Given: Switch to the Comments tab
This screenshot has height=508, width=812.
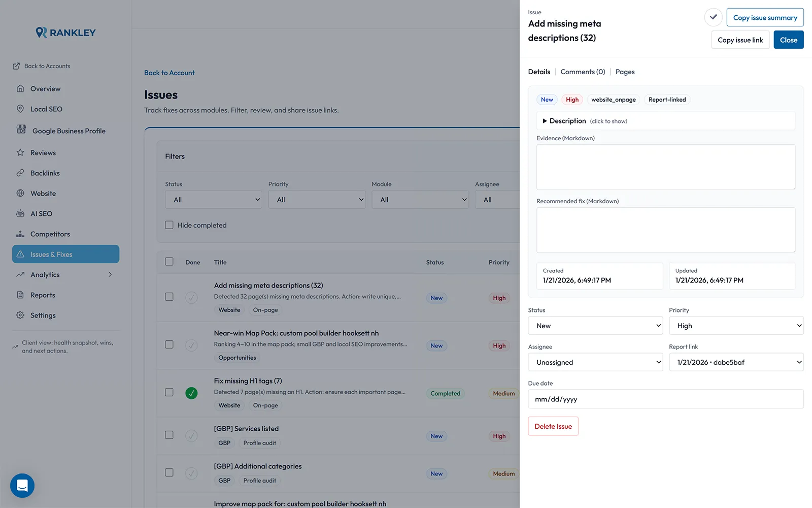Looking at the screenshot, I should [x=582, y=72].
